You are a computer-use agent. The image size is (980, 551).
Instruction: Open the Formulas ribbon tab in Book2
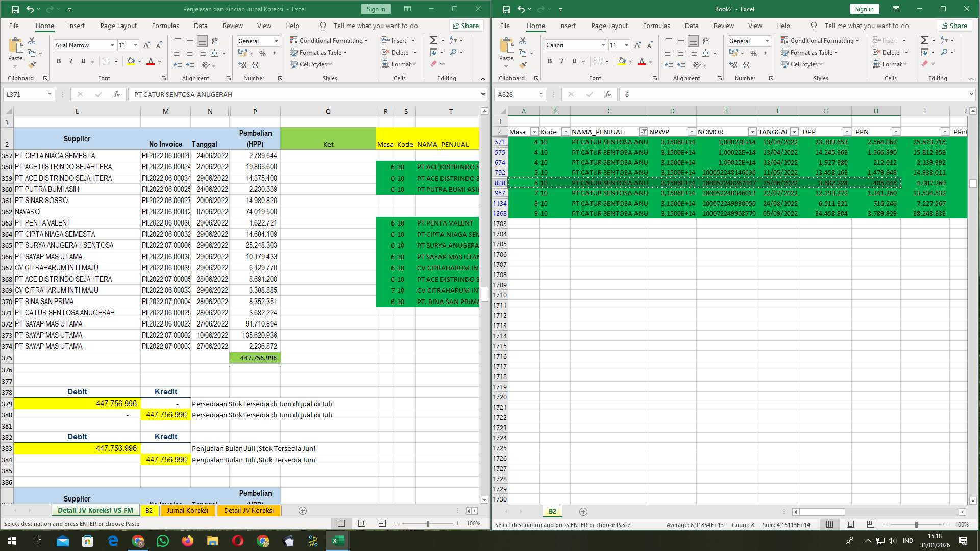[x=656, y=26]
